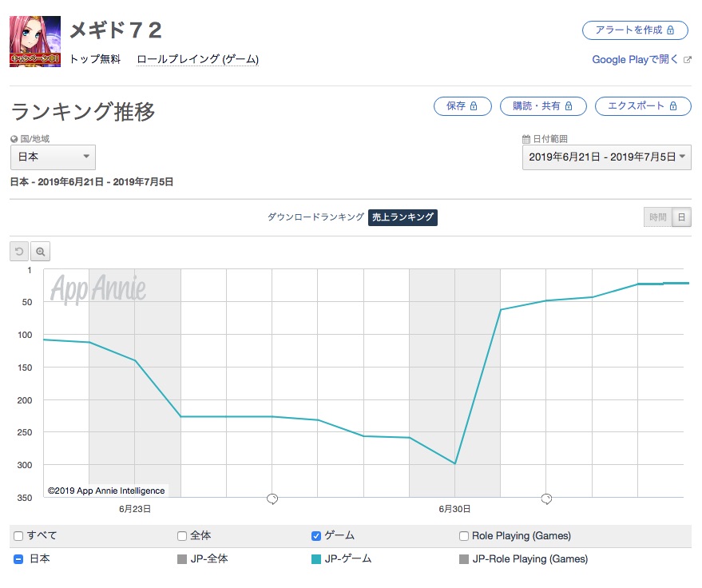
Task: Open the date range dropdown
Action: [x=607, y=157]
